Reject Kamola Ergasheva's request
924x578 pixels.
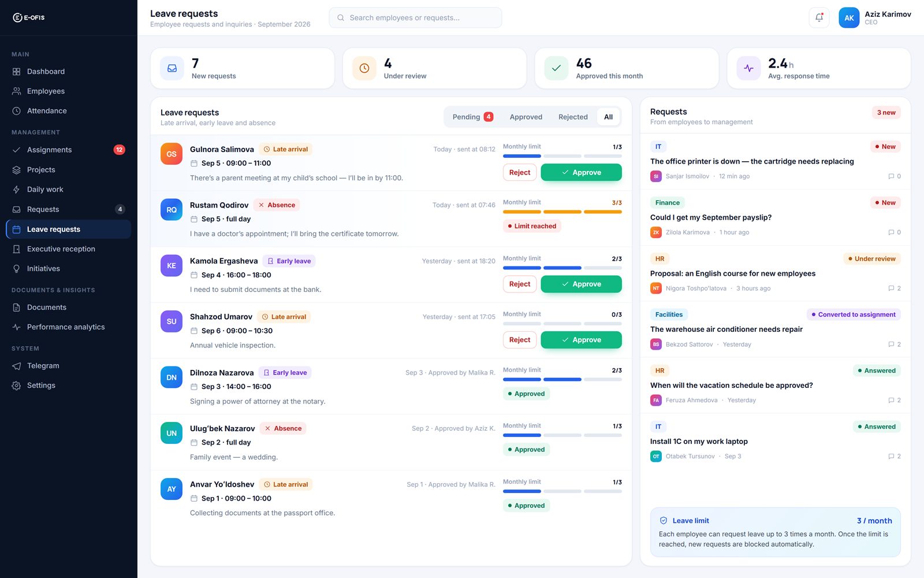point(520,284)
